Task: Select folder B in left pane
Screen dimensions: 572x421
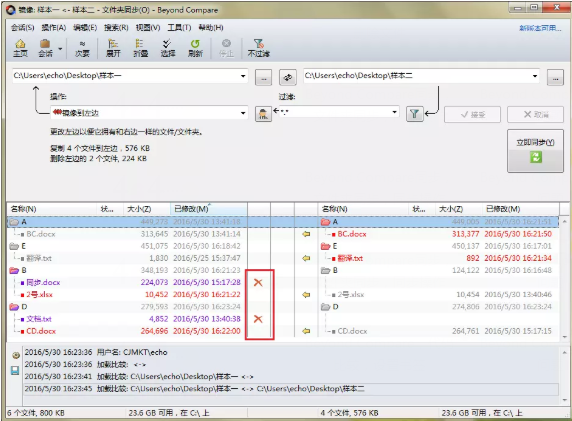Action: coord(24,270)
